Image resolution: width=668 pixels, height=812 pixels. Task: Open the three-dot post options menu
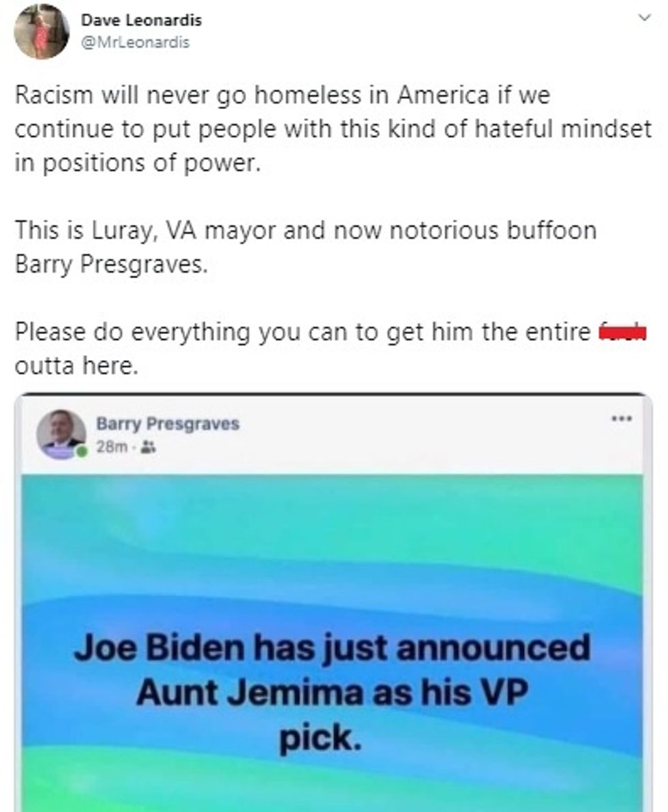point(622,419)
